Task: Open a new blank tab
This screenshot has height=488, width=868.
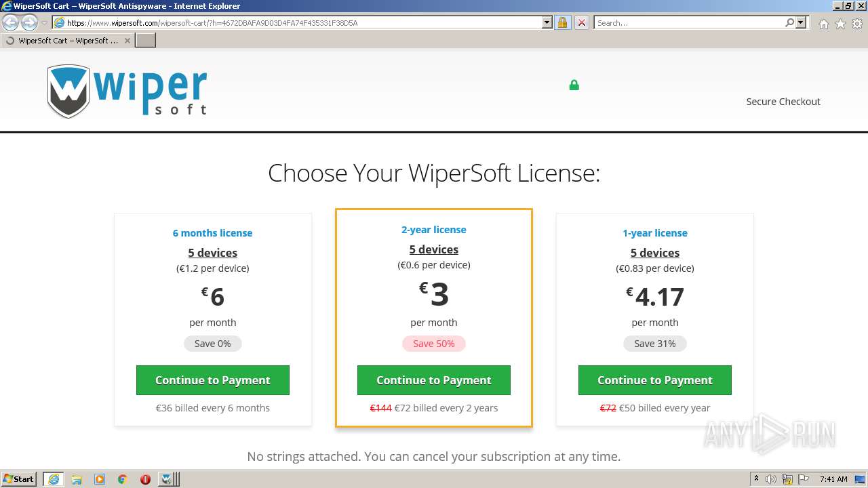Action: [146, 41]
